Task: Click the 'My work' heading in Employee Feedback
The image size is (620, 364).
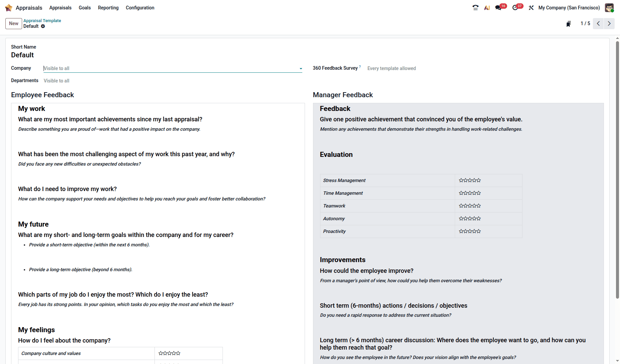Action: point(32,109)
